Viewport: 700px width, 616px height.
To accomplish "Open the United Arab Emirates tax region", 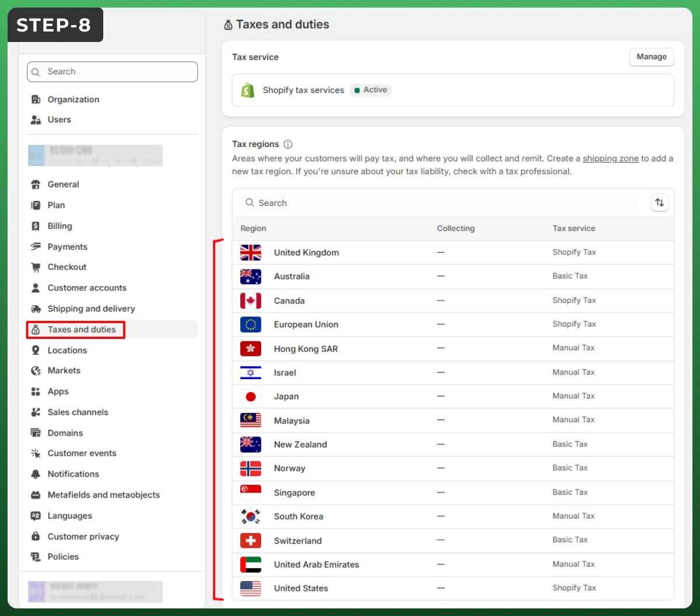I will click(x=453, y=565).
